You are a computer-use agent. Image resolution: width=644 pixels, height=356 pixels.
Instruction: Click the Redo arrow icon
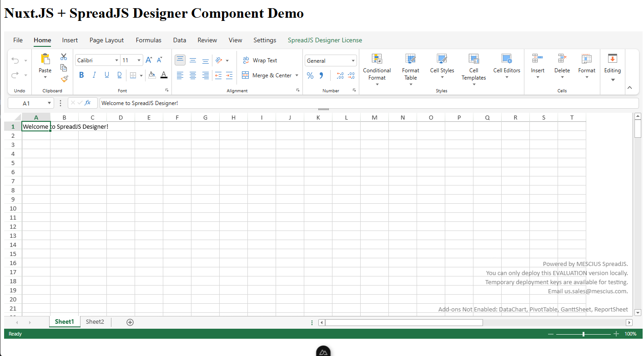[x=15, y=75]
